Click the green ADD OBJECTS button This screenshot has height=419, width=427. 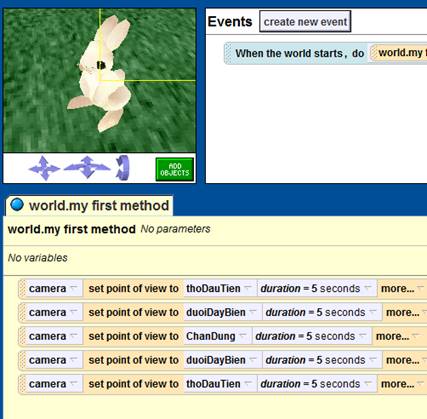tap(175, 170)
